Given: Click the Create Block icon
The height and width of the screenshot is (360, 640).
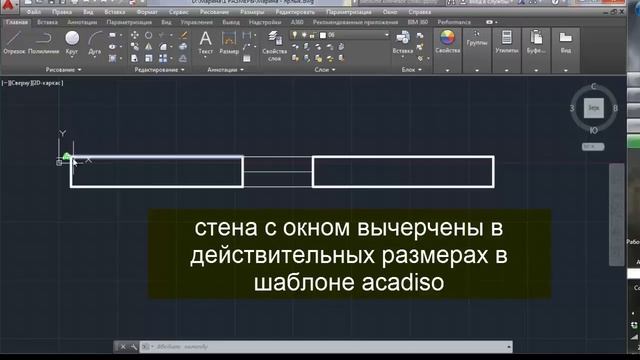Looking at the screenshot, I should (x=420, y=36).
